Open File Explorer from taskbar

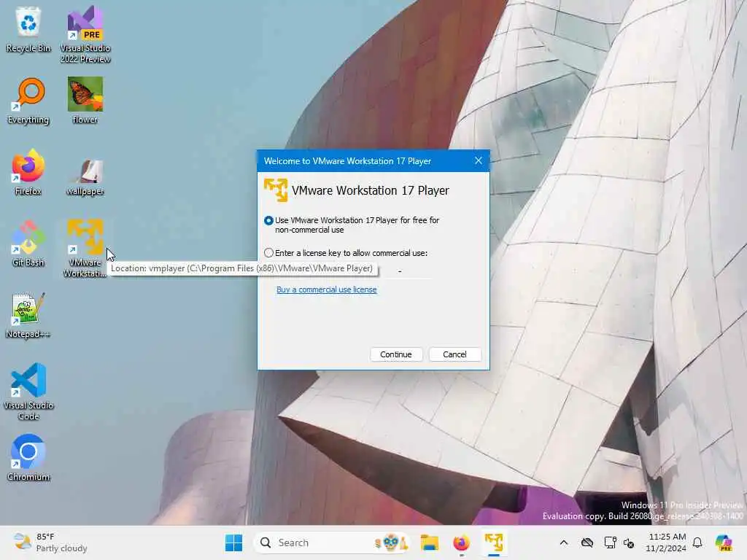429,542
